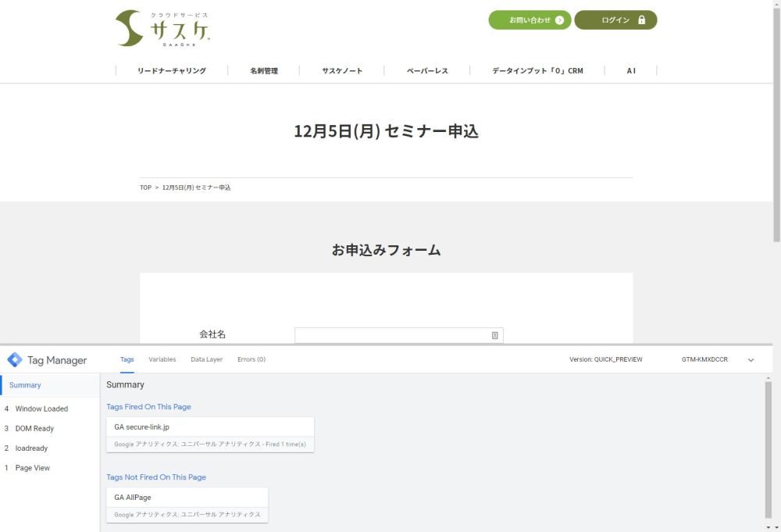Click the Saaske logo in the header
The height and width of the screenshot is (532, 781).
click(162, 29)
